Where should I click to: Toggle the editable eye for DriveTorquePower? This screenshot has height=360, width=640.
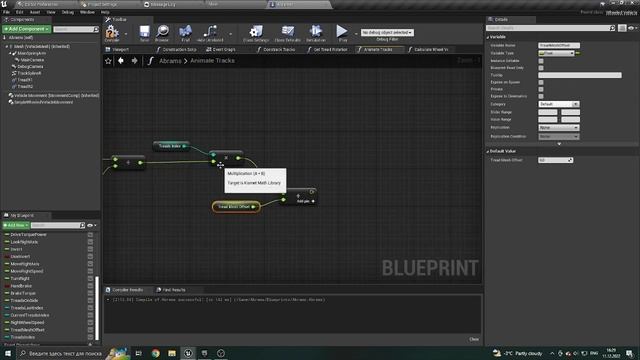[x=90, y=235]
